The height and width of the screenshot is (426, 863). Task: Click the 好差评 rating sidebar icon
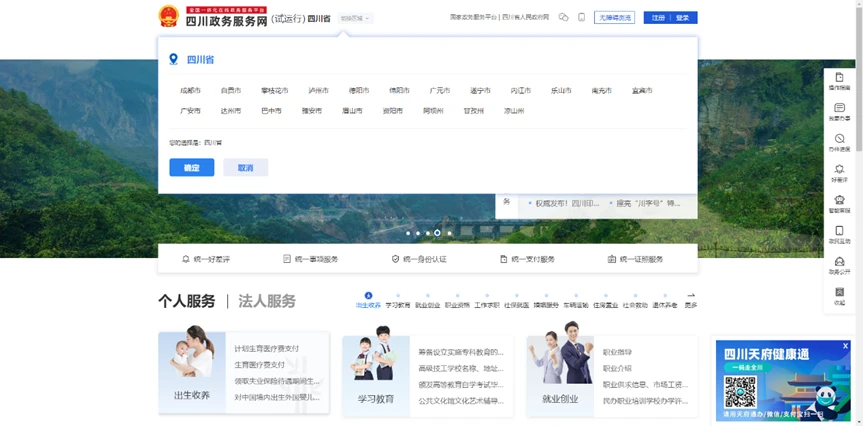(x=839, y=170)
